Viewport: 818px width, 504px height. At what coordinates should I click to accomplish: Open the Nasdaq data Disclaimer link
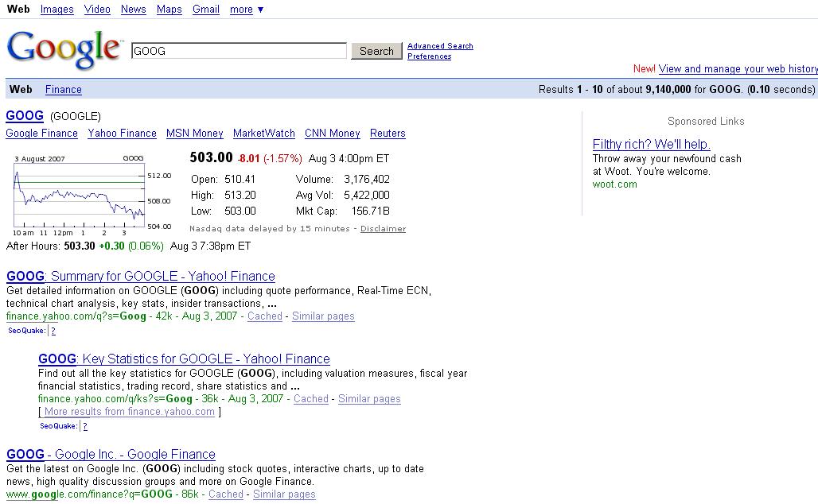[x=383, y=229]
